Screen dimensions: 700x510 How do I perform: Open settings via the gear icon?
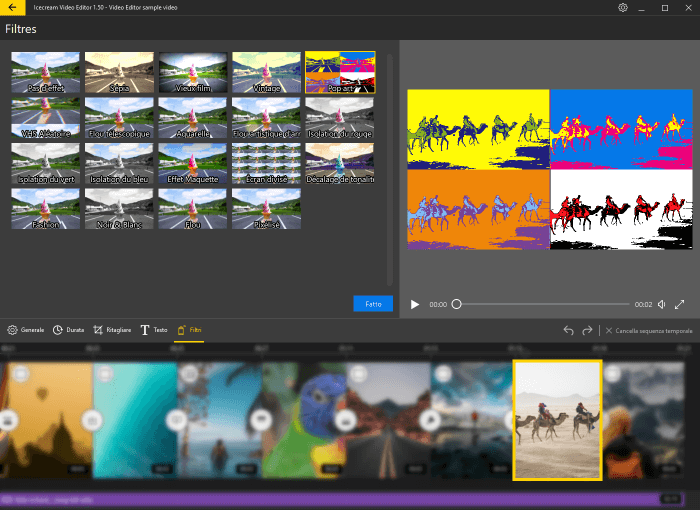623,8
